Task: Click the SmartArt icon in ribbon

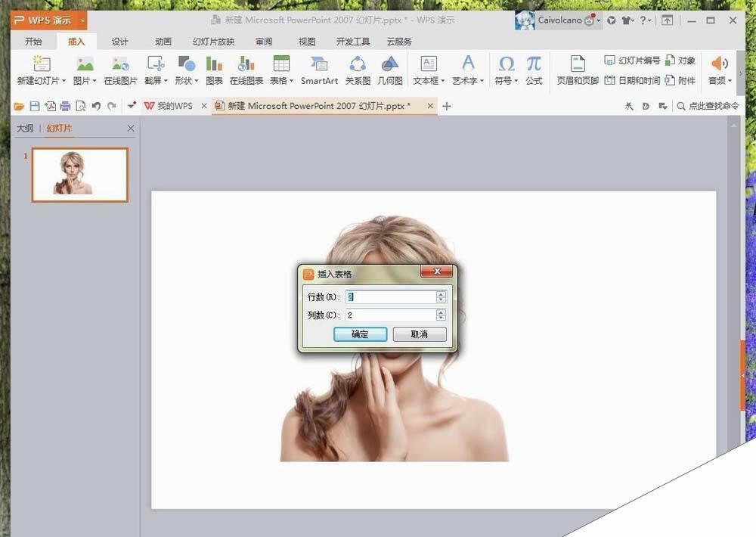Action: (319, 66)
